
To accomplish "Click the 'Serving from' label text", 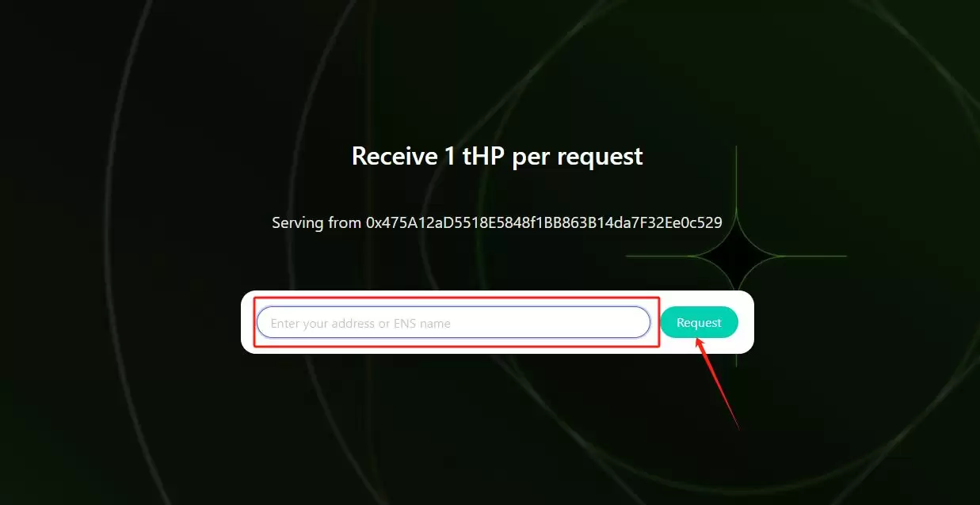I will click(x=316, y=222).
